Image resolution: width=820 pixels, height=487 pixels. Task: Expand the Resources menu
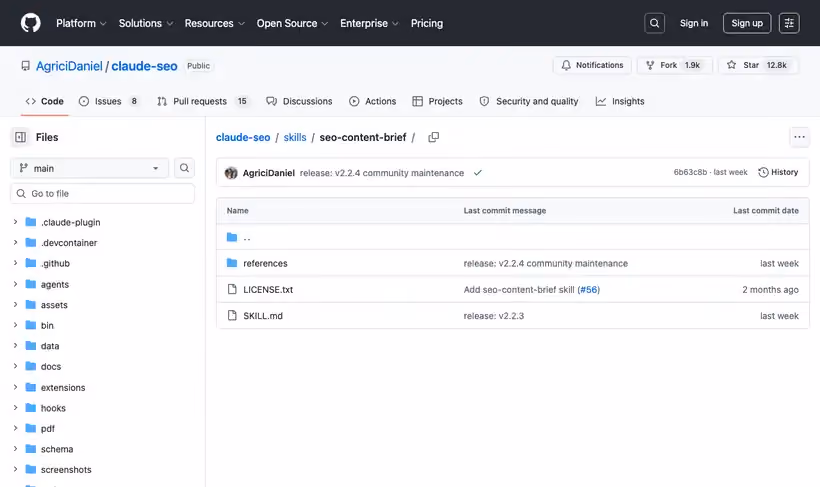[214, 23]
